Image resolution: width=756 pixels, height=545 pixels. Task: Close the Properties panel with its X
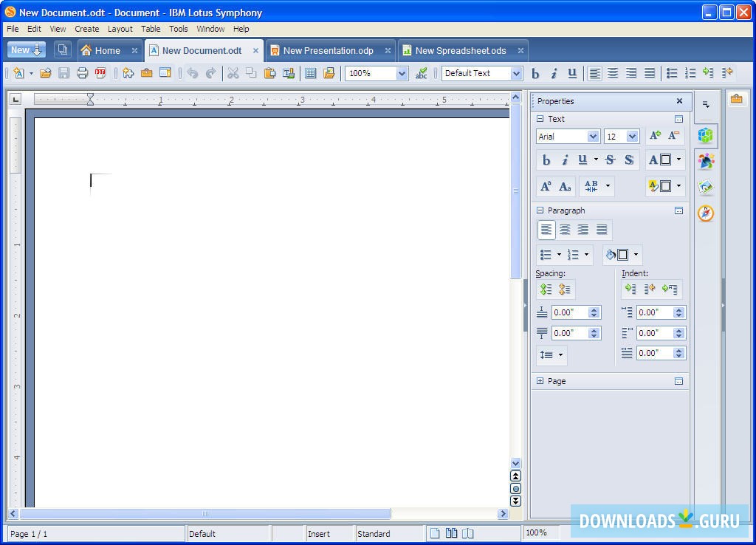[678, 101]
